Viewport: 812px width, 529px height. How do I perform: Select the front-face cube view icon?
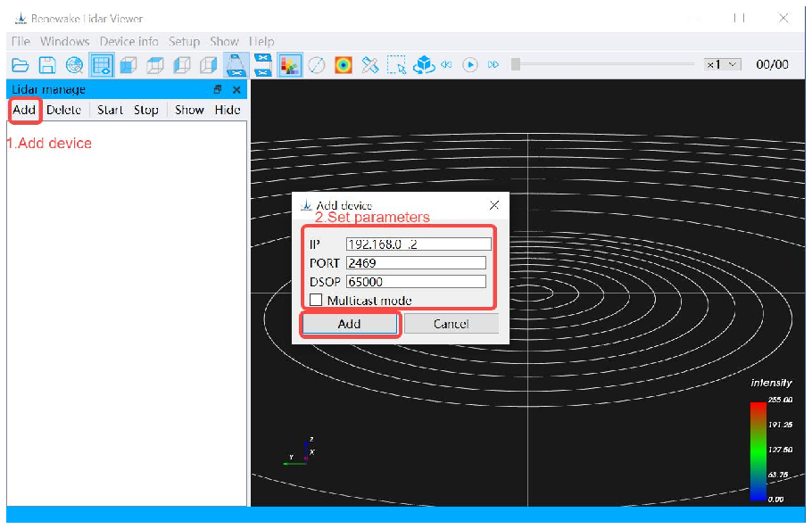click(x=128, y=65)
